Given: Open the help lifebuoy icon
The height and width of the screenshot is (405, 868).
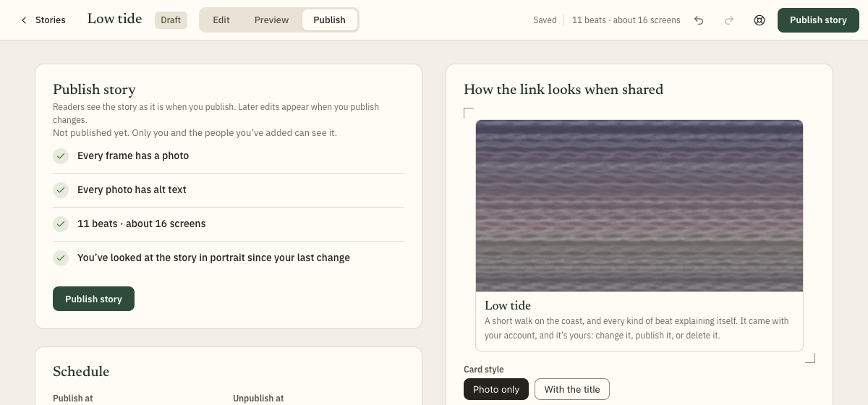Looking at the screenshot, I should (x=759, y=20).
